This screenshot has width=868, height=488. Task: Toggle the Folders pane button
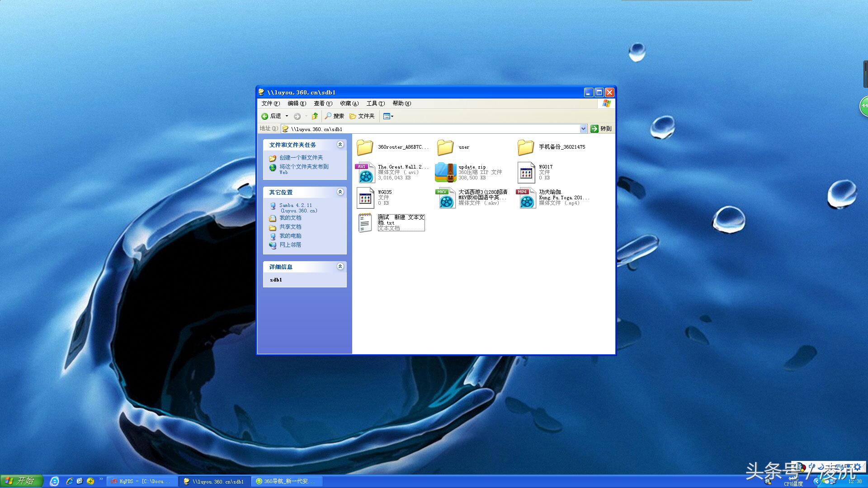point(362,116)
